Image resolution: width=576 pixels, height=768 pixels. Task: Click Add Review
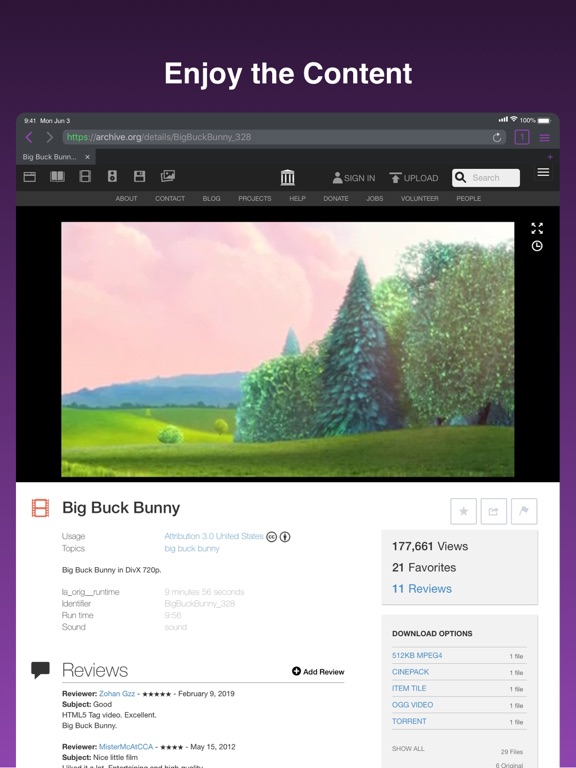point(318,672)
